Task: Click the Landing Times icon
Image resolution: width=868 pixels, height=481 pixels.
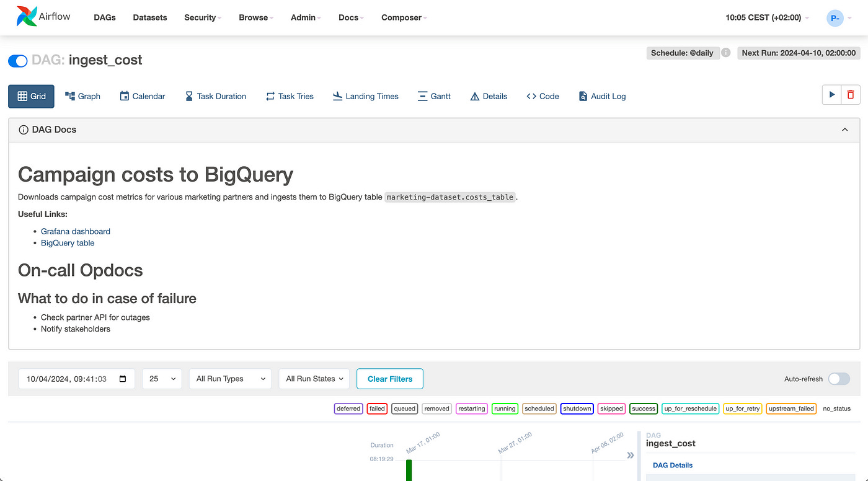Action: 337,96
